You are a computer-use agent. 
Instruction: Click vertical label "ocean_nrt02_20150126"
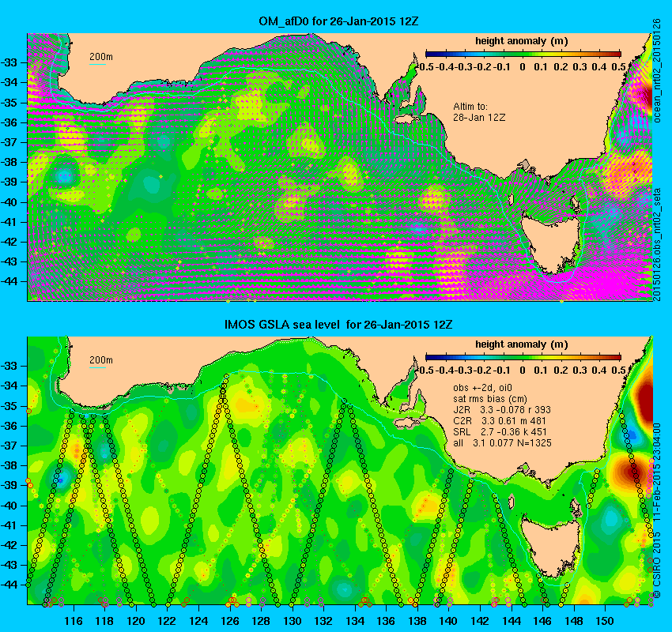(656, 70)
